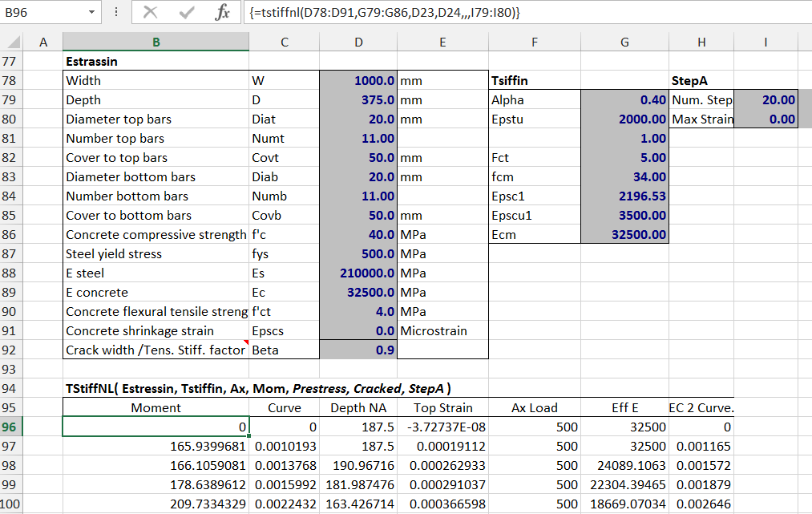Viewport: 812px width, 514px height.
Task: Click the Num. Step value 20.00
Action: pos(766,100)
